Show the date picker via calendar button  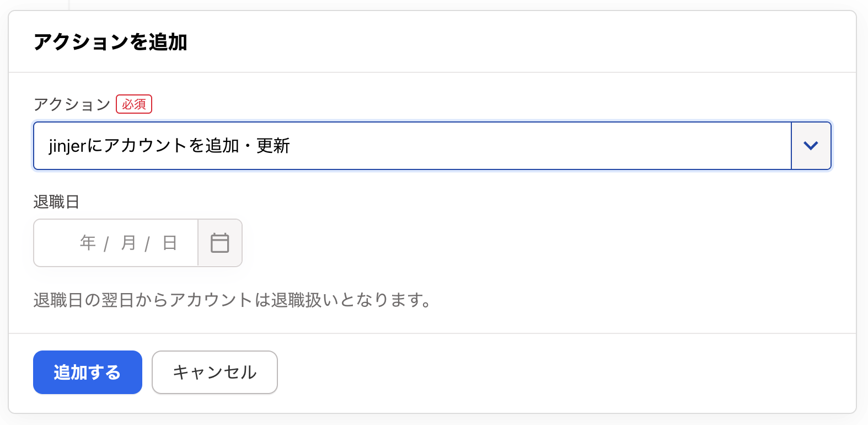(x=220, y=243)
